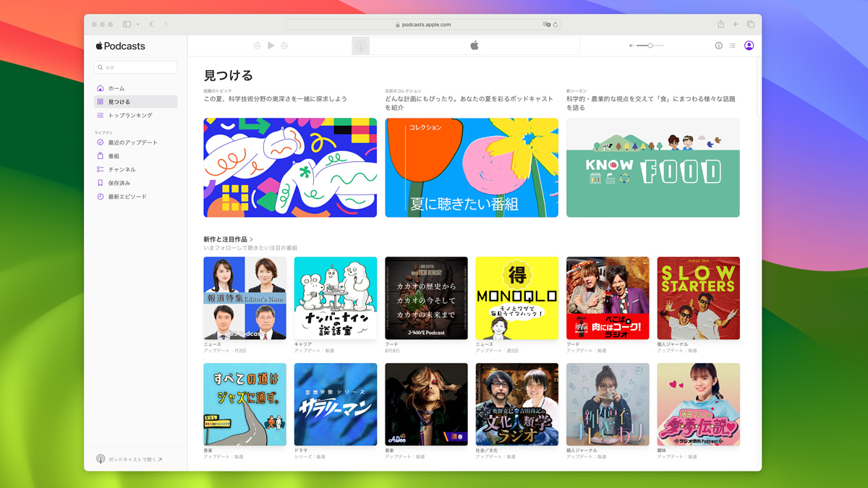This screenshot has height=488, width=868.
Task: Open the account profile icon
Action: 749,46
